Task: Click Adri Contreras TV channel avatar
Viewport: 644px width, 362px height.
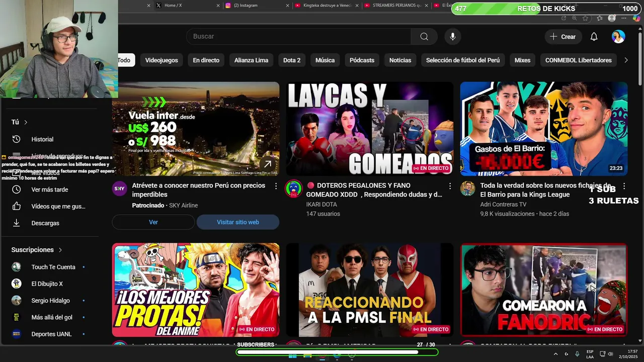Action: click(467, 189)
